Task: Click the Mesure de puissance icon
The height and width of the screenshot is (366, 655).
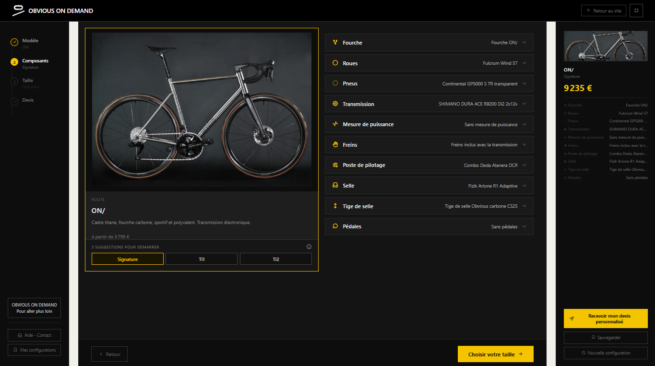Action: (335, 124)
